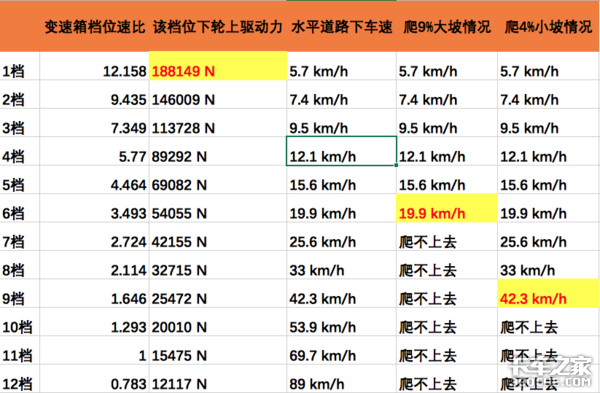Click the 变速箱档位速比 column header
Image resolution: width=600 pixels, height=393 pixels.
pos(94,27)
